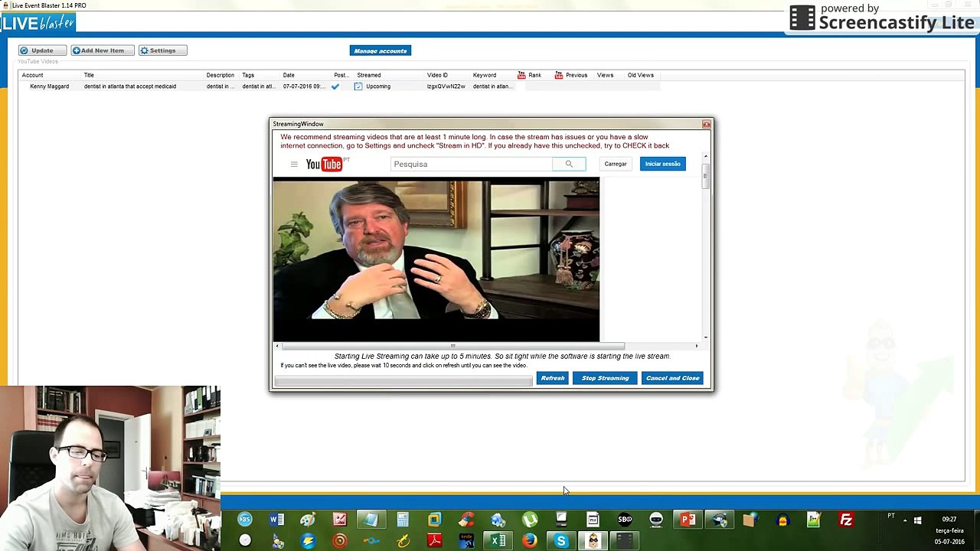Image resolution: width=980 pixels, height=551 pixels.
Task: Click the Update button
Action: point(42,51)
